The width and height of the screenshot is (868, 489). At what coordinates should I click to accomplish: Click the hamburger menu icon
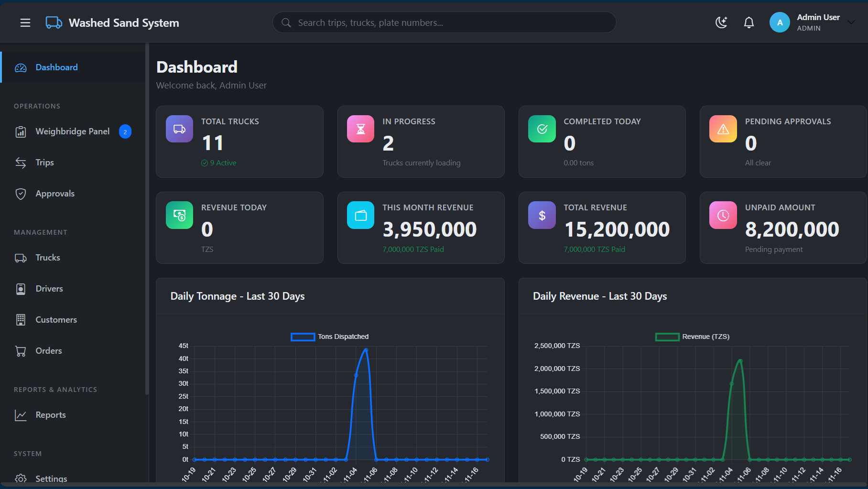click(x=25, y=22)
